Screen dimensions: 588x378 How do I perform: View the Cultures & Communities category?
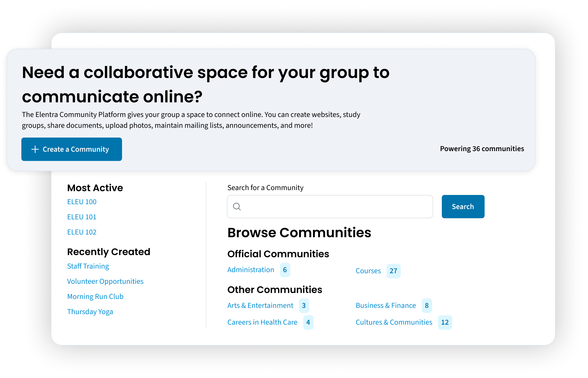click(x=394, y=322)
